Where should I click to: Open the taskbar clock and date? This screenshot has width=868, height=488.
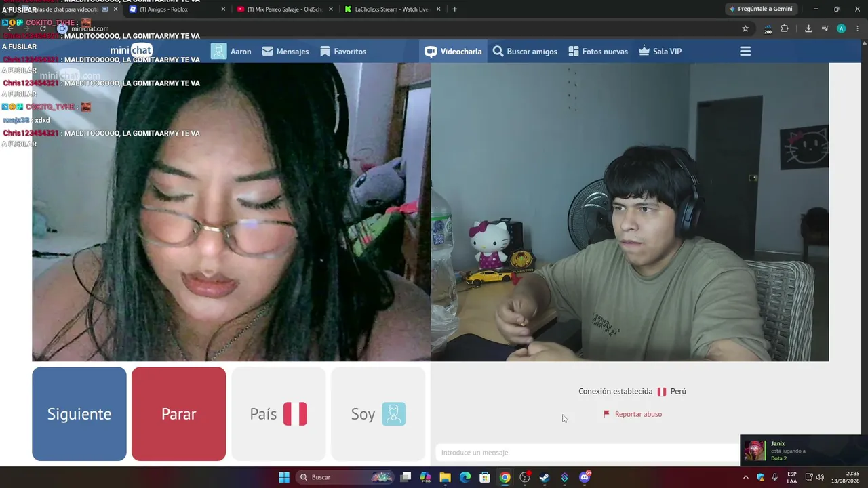[x=846, y=477]
